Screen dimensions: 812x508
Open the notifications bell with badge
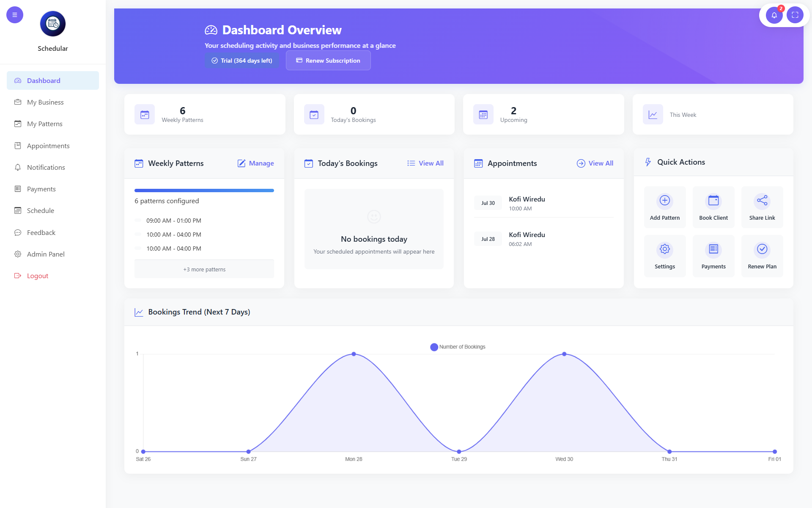click(774, 15)
